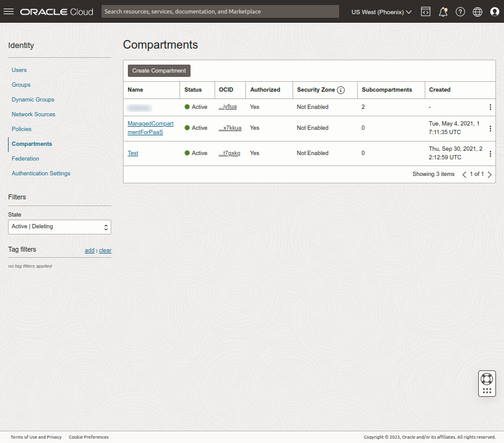Click the search resources input field

pyautogui.click(x=220, y=11)
